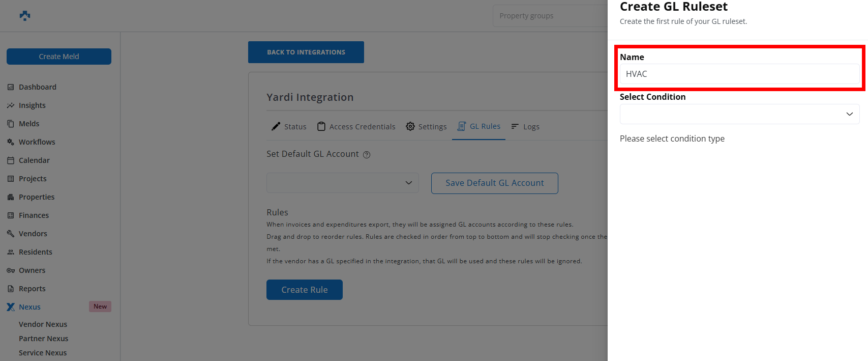868x361 pixels.
Task: Click the help icon beside Set Default GL Account
Action: pos(367,155)
